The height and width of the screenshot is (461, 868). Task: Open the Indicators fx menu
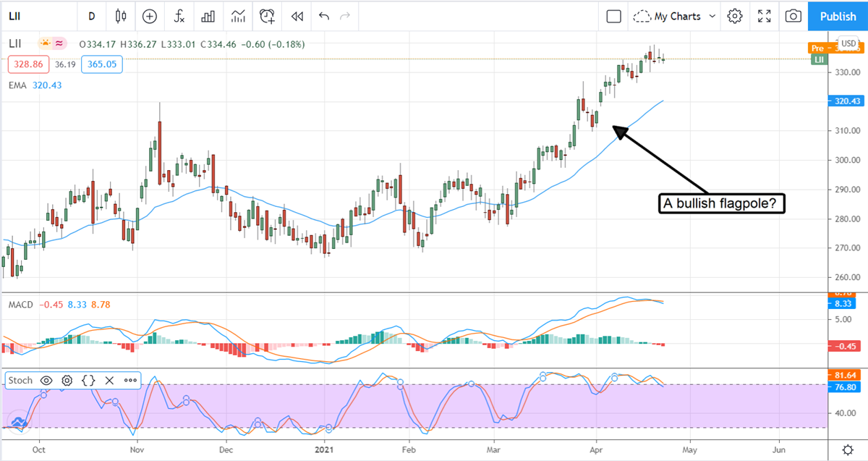point(179,16)
